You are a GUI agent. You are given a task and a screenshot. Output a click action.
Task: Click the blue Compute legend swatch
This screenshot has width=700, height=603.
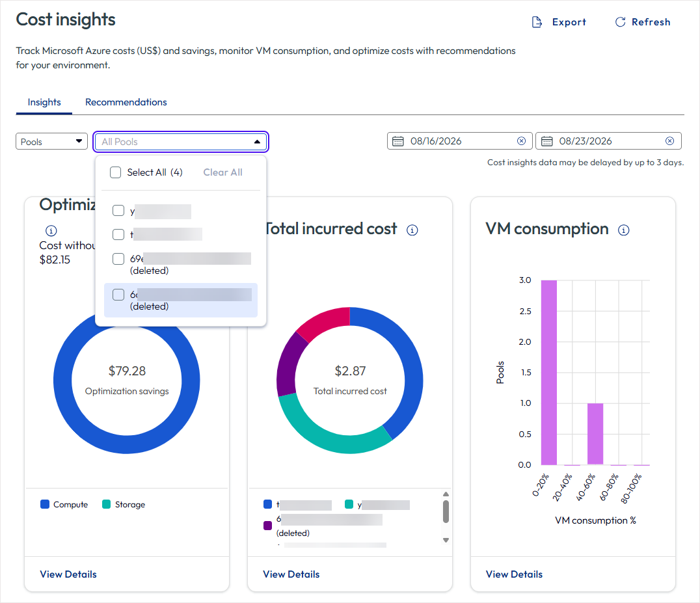pos(45,504)
